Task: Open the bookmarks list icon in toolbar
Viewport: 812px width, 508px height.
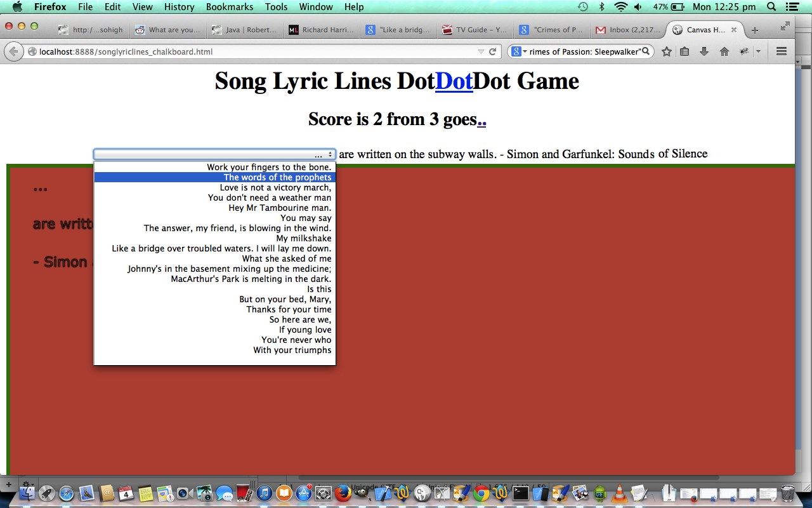Action: tap(684, 51)
